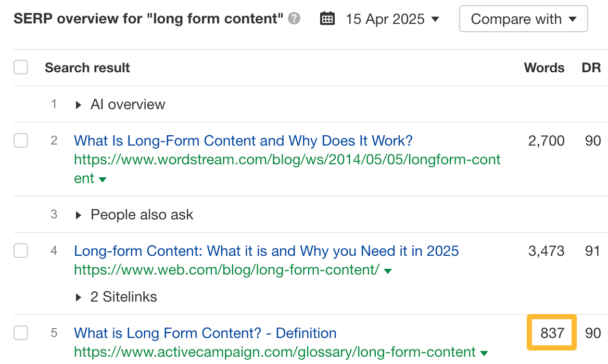Tick the checkbox for the activecampaign result
The image size is (608, 364).
click(21, 333)
